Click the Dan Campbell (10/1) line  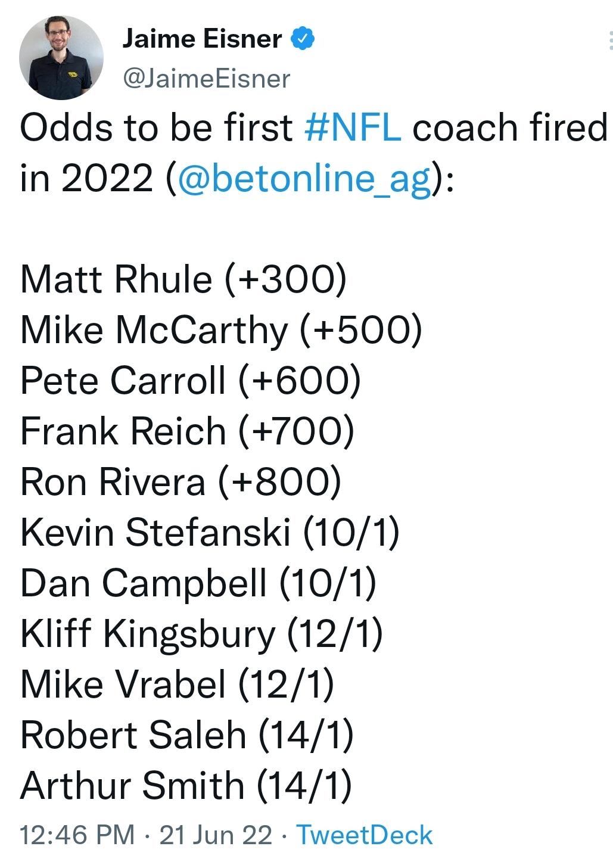point(198,583)
